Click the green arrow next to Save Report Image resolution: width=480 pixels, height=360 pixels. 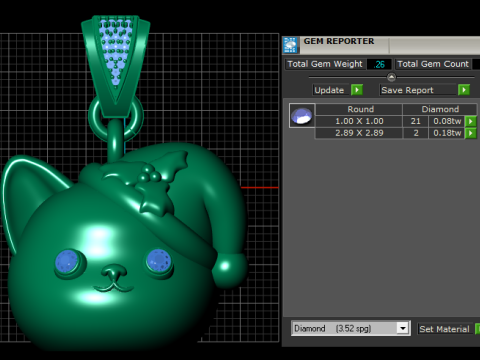[464, 90]
